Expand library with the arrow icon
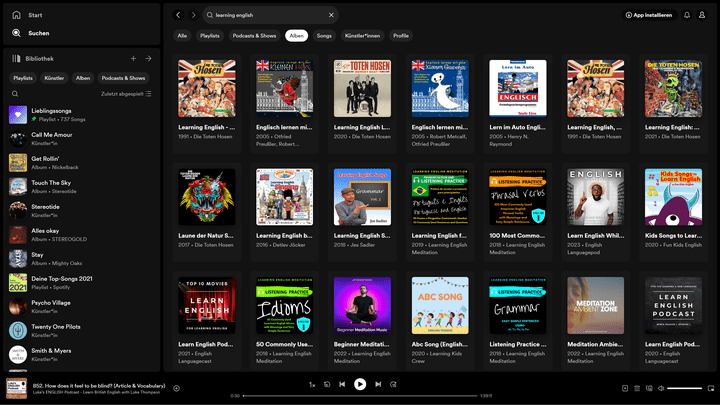 [x=148, y=59]
